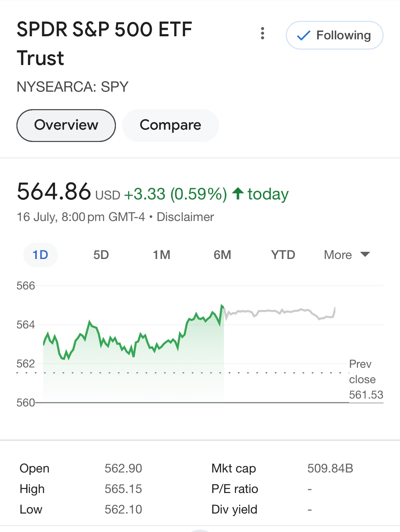Open the Disclaimer link
This screenshot has width=400, height=532.
pos(185,217)
